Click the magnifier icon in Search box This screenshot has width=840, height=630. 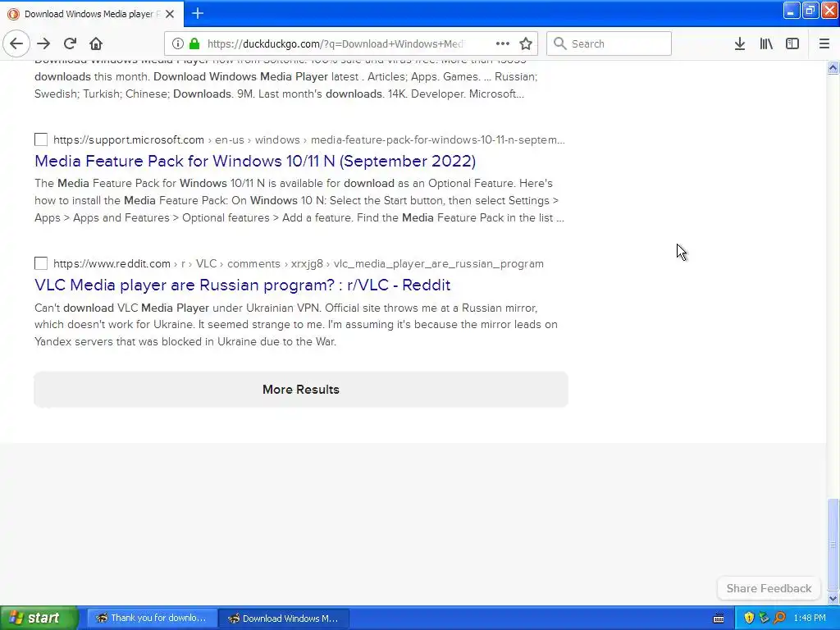pos(559,43)
